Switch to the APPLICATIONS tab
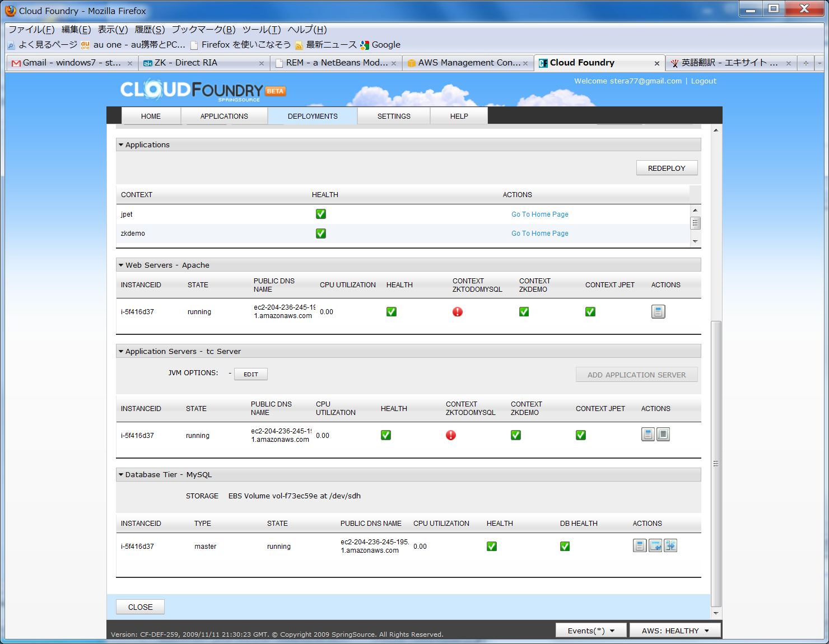 tap(224, 116)
